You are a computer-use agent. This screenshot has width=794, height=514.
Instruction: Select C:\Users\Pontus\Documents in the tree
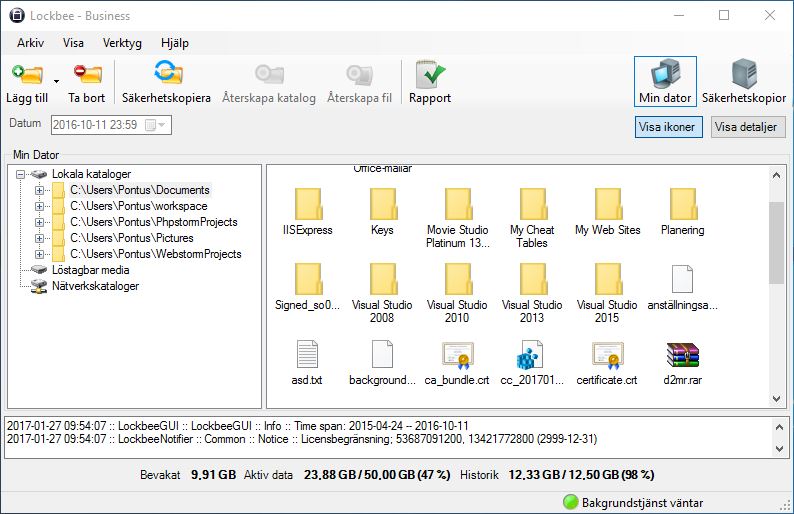pos(140,190)
